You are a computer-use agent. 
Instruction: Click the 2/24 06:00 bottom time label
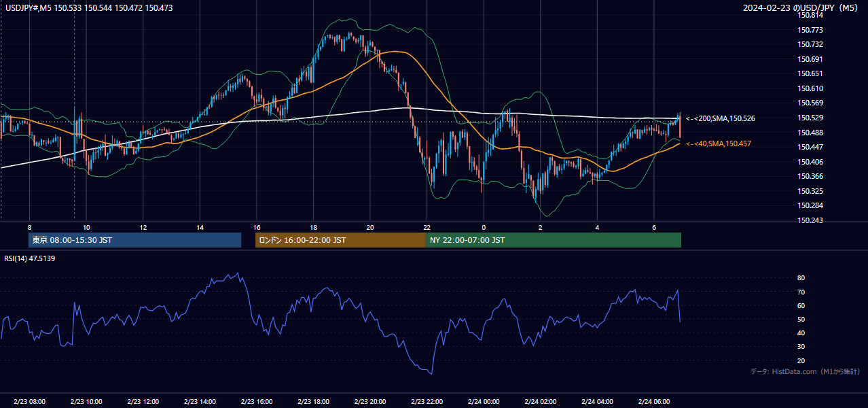pos(654,401)
